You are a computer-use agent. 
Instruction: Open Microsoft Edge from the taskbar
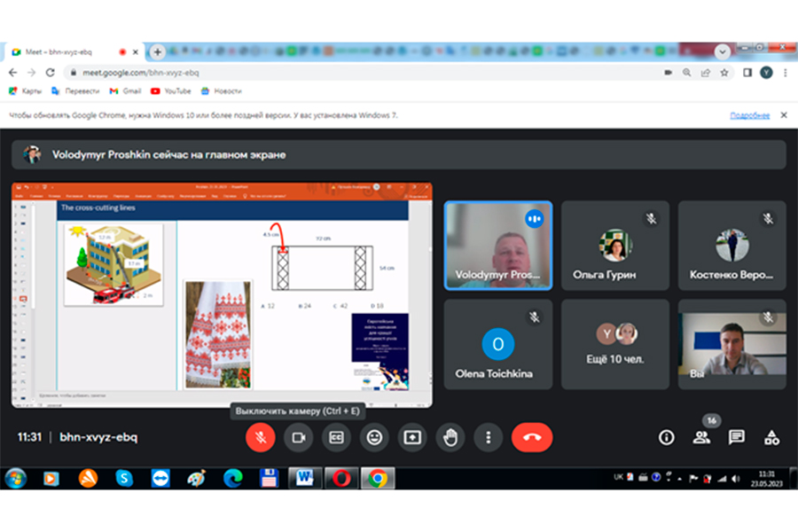pyautogui.click(x=233, y=479)
